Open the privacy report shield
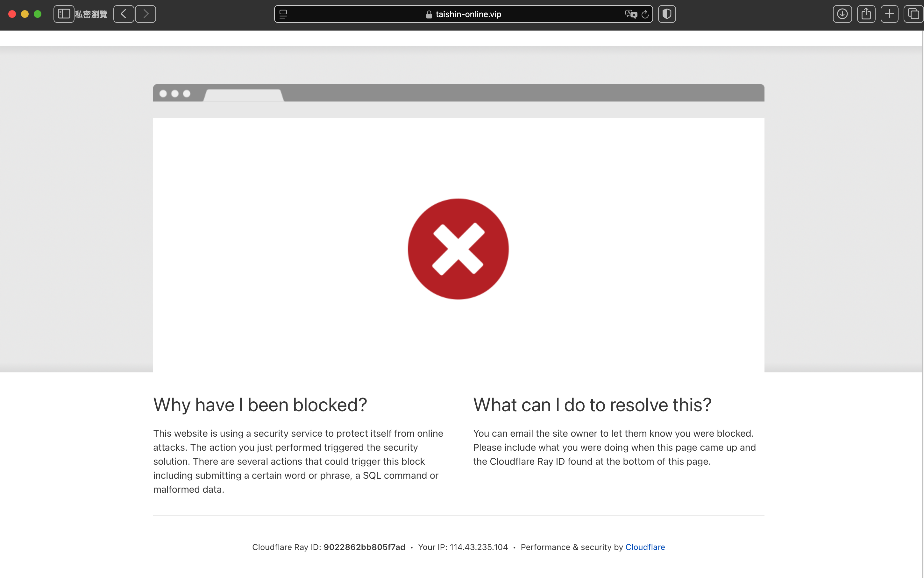 point(667,14)
